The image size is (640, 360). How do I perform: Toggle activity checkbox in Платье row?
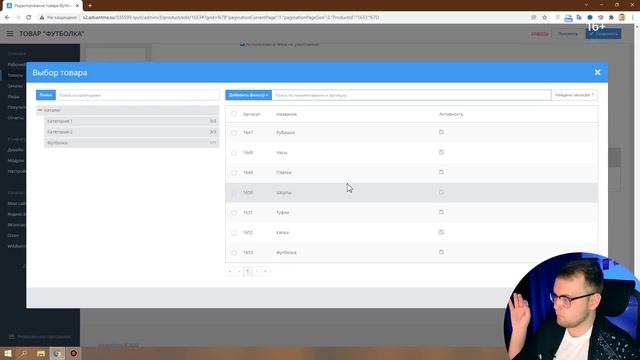click(441, 172)
